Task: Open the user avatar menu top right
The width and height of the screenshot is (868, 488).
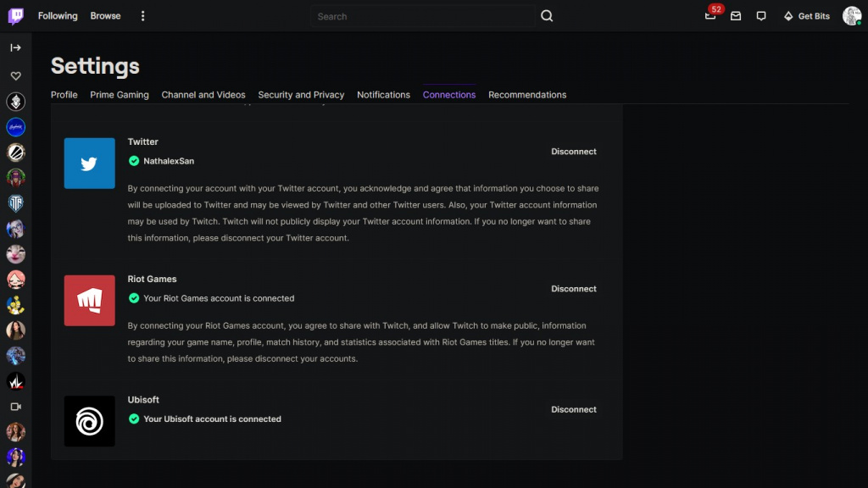Action: point(852,16)
